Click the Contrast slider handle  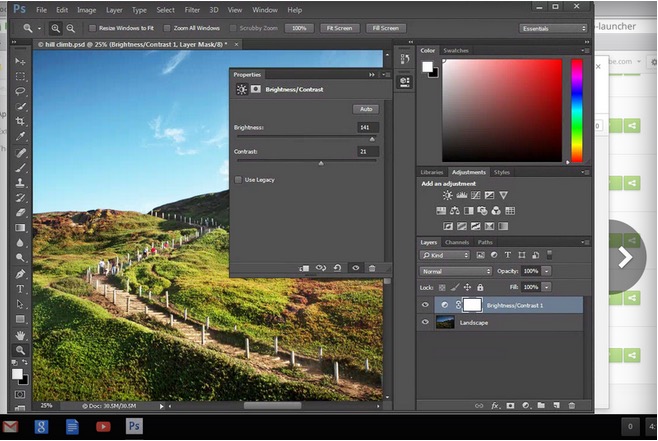click(x=321, y=162)
